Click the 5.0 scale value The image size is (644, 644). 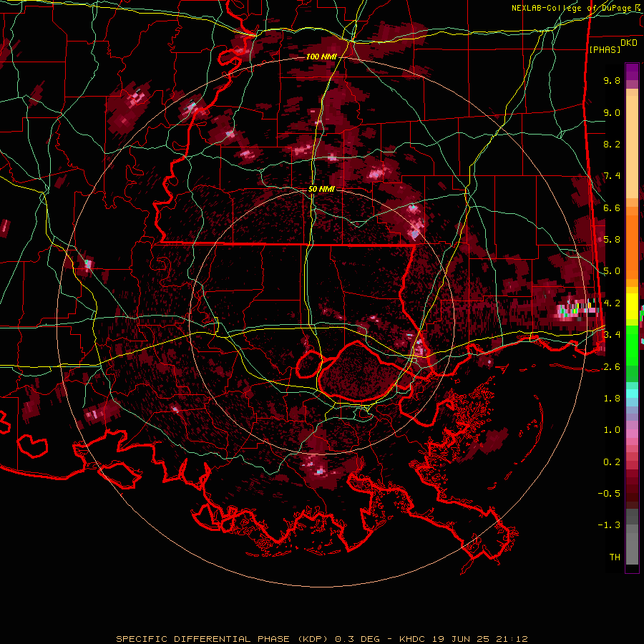click(x=612, y=271)
